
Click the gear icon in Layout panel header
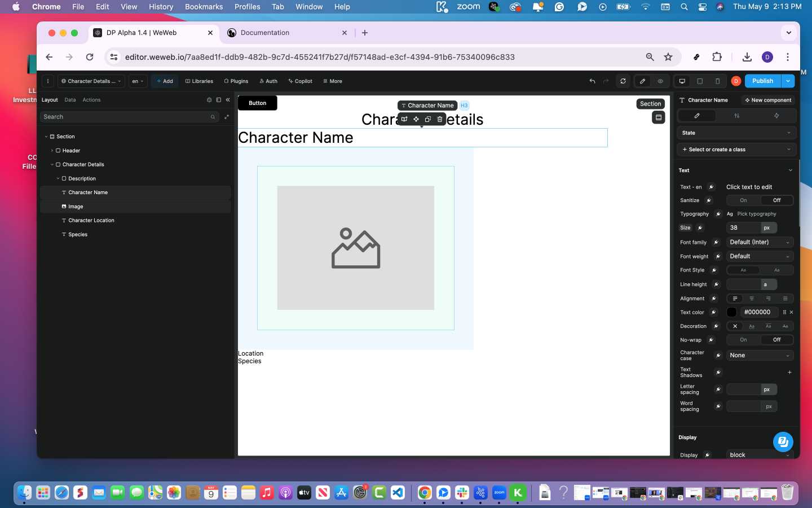pos(209,100)
